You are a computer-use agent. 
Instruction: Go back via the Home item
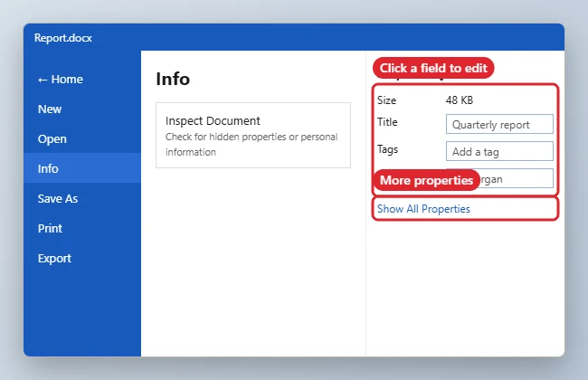pos(82,79)
